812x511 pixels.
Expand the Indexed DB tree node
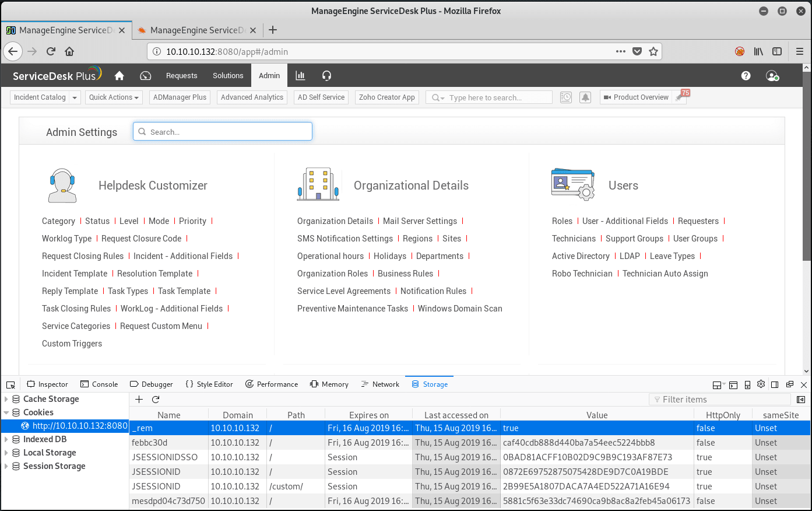(6, 439)
